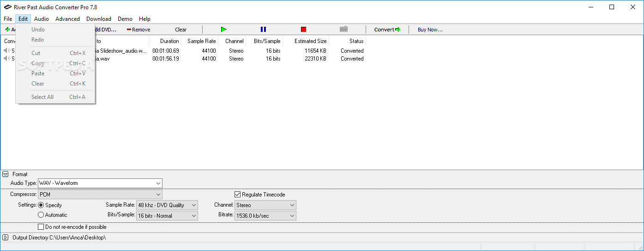Click the blue Pause button in toolbar
The image size is (644, 251).
pyautogui.click(x=263, y=30)
